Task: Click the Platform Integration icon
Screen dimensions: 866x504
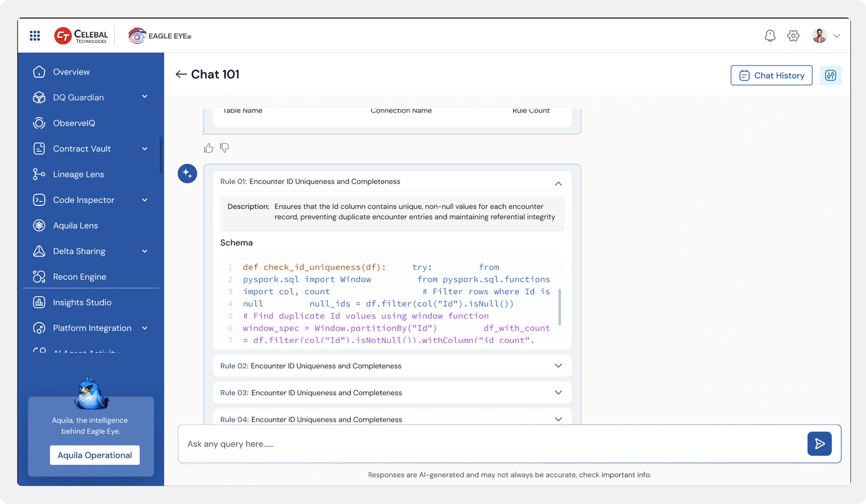Action: 39,328
